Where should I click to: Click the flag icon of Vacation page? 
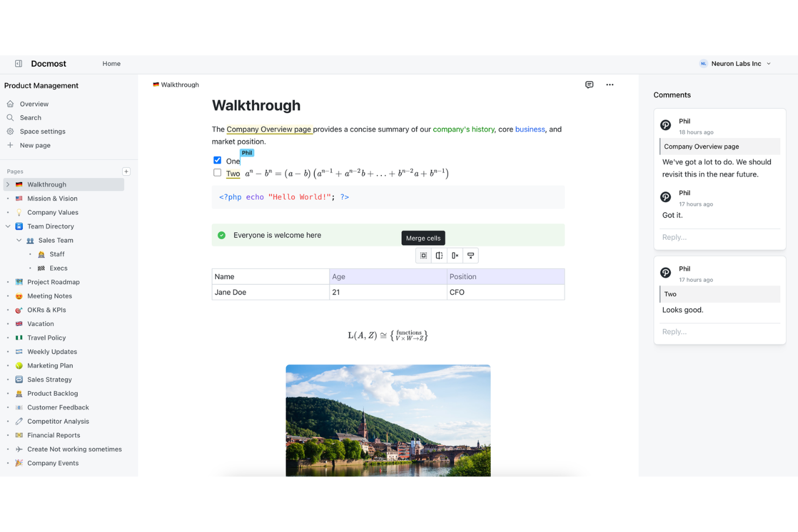(19, 324)
